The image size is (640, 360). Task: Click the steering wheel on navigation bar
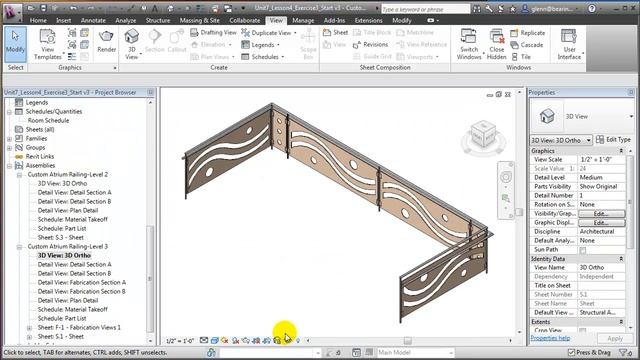pyautogui.click(x=506, y=177)
